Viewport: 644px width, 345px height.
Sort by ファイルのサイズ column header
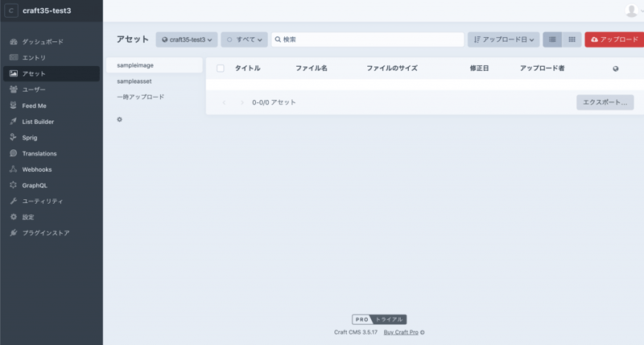click(392, 69)
